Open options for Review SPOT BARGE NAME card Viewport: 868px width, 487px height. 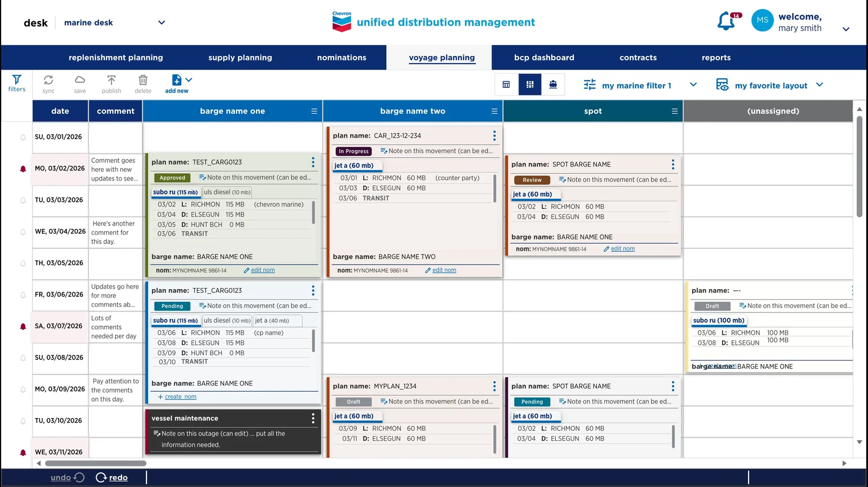pos(673,164)
